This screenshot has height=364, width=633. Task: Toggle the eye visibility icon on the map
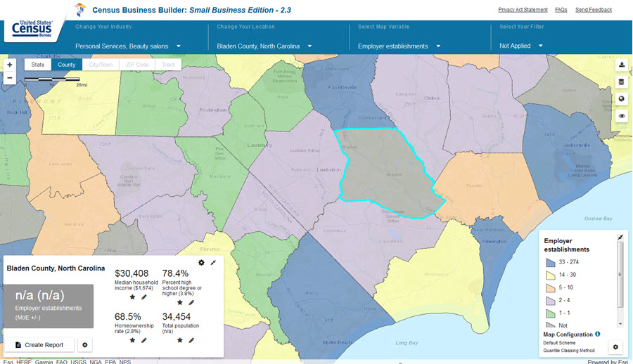pos(622,116)
